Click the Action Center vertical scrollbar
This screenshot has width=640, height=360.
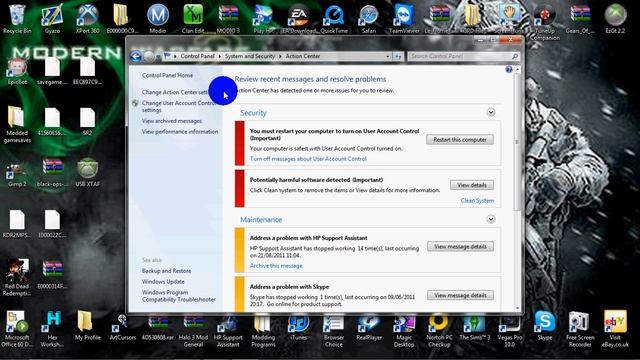point(518,142)
